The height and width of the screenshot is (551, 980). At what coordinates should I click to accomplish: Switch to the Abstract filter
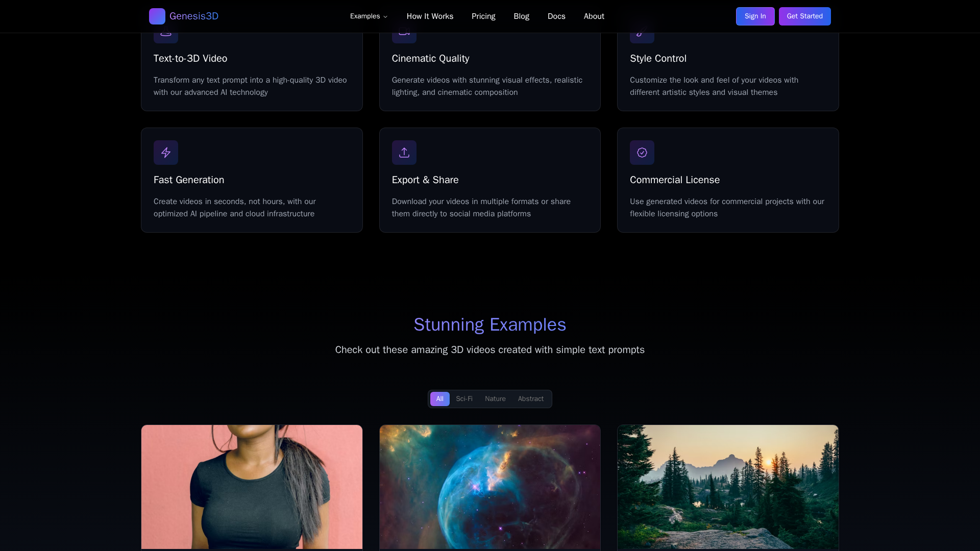tap(530, 399)
